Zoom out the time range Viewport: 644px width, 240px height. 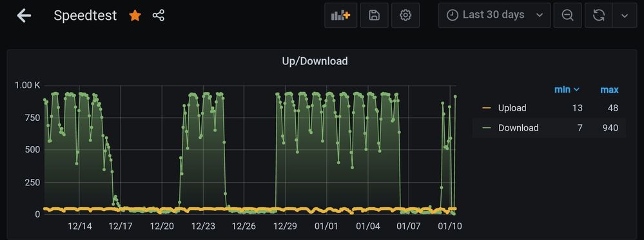pos(567,15)
